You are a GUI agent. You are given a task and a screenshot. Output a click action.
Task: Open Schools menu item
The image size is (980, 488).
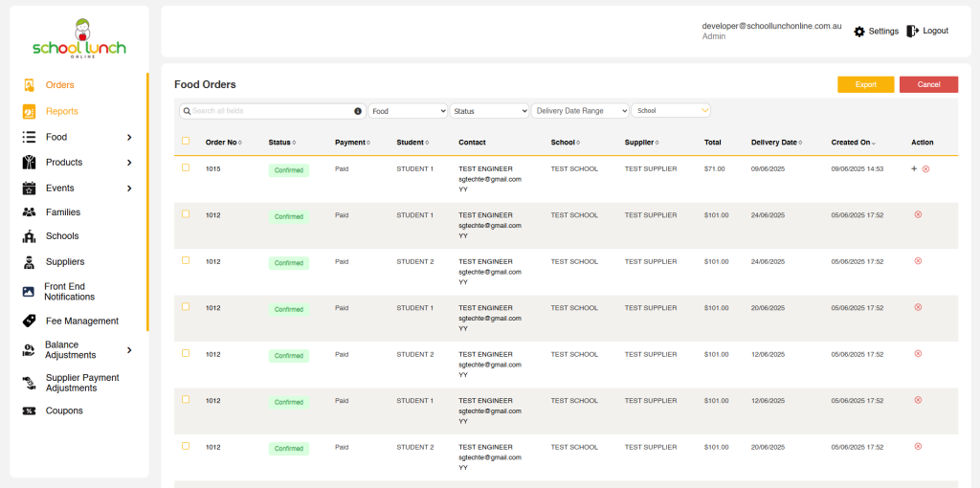tap(62, 236)
